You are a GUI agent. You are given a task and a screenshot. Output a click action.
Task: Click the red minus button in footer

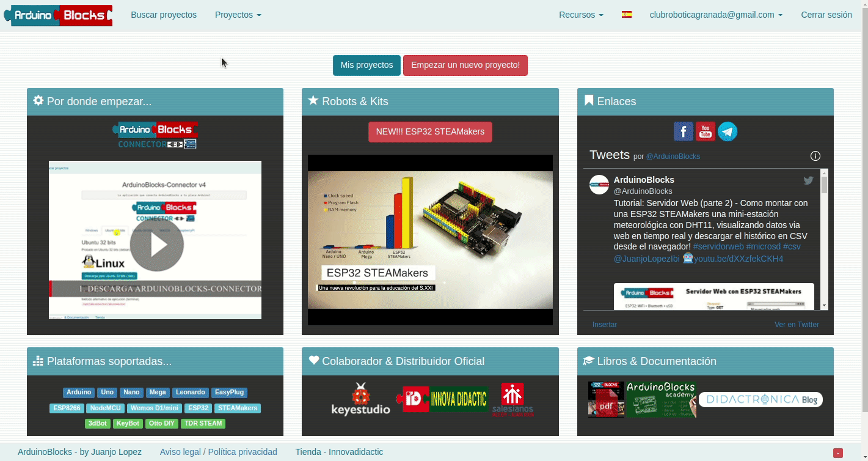[838, 453]
